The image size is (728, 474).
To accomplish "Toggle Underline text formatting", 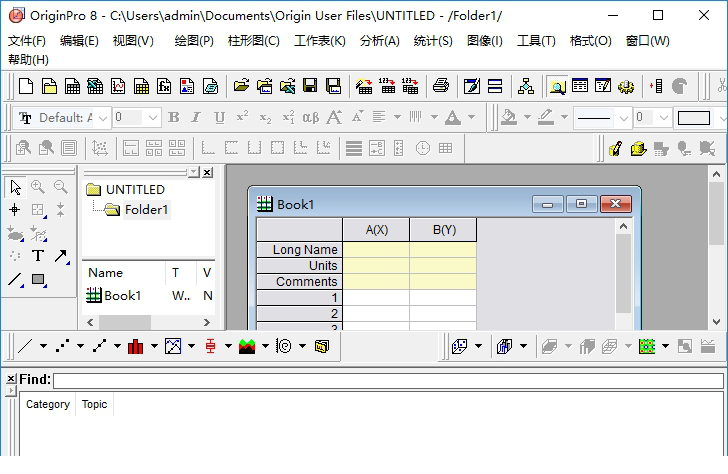I will tap(220, 117).
